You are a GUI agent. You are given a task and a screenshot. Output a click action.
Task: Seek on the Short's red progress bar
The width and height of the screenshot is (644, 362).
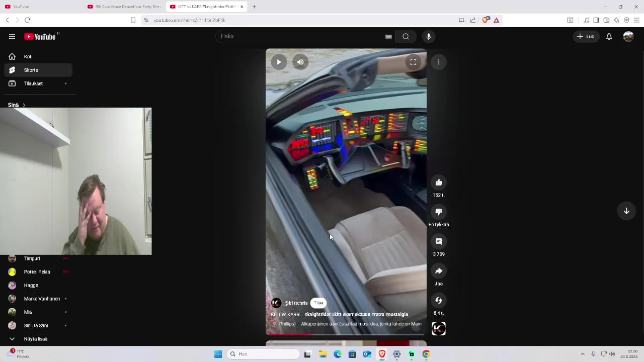pyautogui.click(x=346, y=334)
